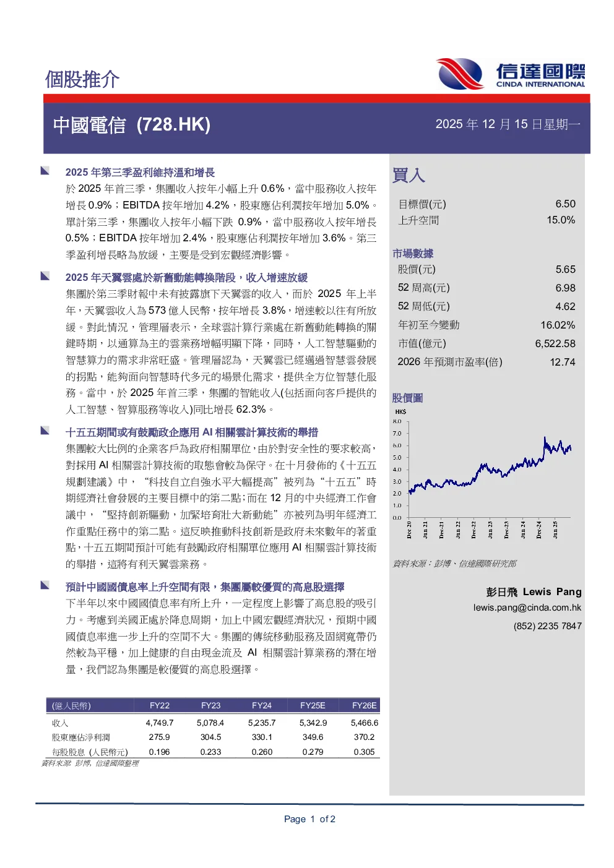This screenshot has width=614, height=868.
Task: Click the net profit cell 370.2
Action: point(365,737)
